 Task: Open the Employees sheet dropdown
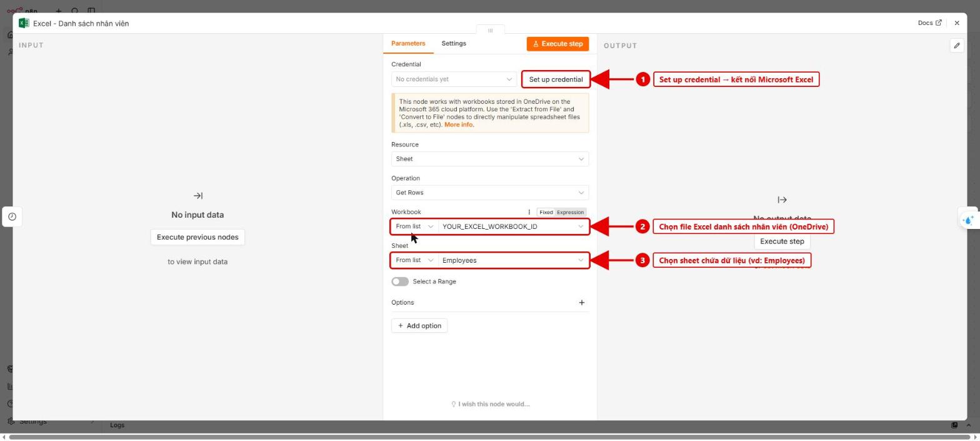click(x=512, y=260)
